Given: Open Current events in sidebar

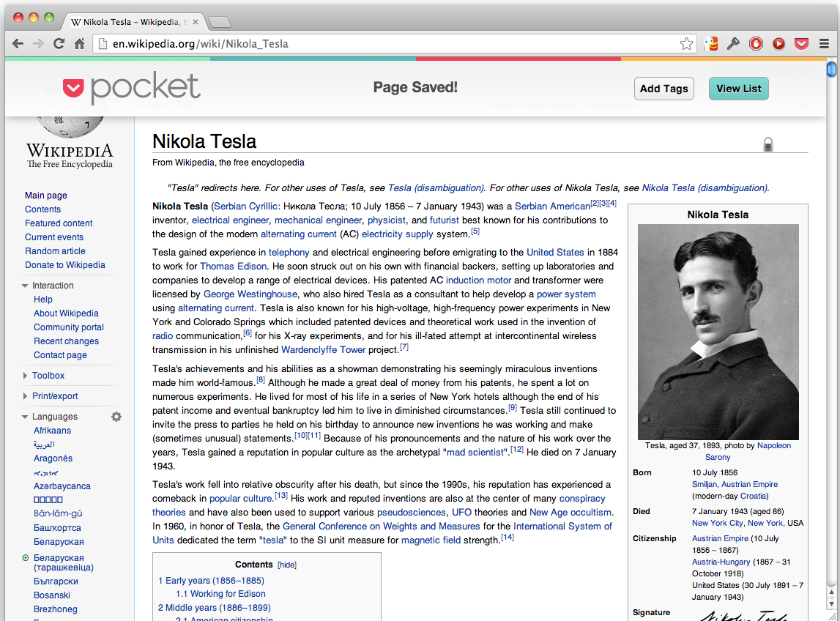Looking at the screenshot, I should pyautogui.click(x=54, y=237).
